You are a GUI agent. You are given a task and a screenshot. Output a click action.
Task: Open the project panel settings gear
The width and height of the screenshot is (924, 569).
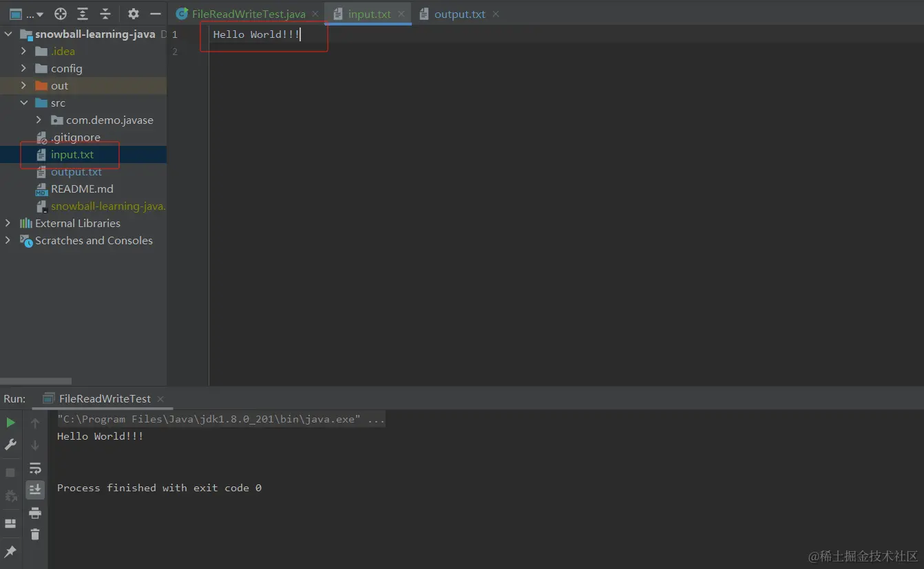134,14
